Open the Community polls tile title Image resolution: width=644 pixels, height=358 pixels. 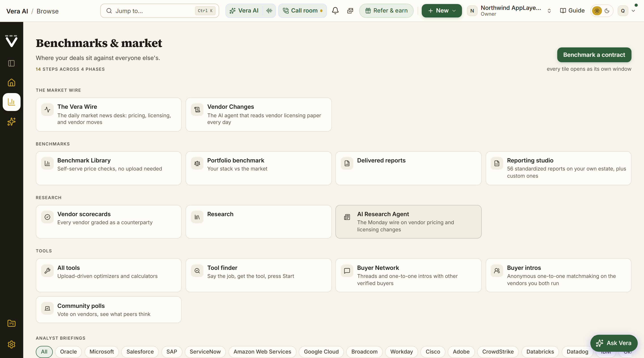click(81, 306)
